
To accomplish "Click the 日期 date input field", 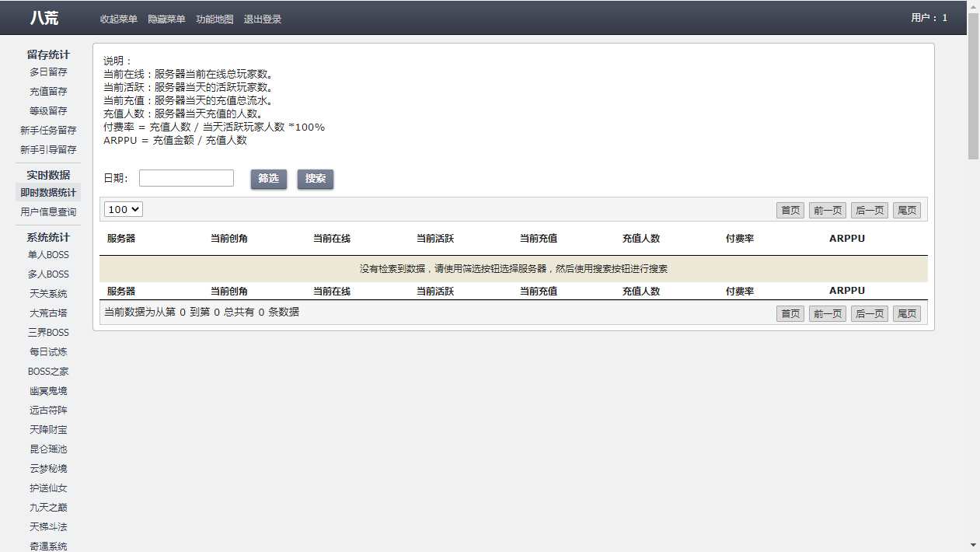I will coord(186,178).
